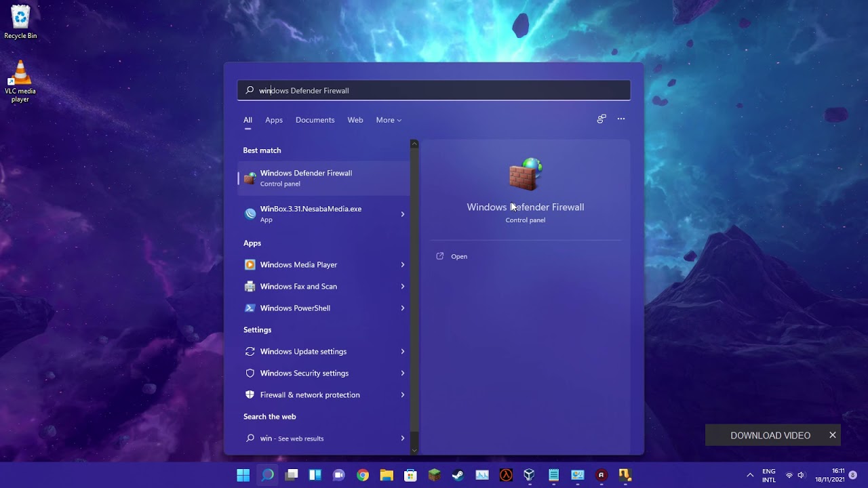Image resolution: width=868 pixels, height=488 pixels.
Task: Launch Minecraft from taskbar
Action: coord(435,475)
